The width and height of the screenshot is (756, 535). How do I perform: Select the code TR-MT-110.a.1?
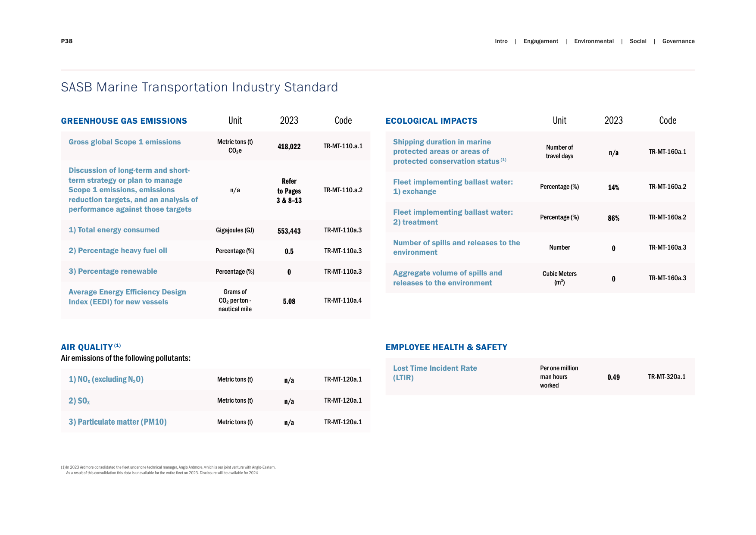[343, 146]
